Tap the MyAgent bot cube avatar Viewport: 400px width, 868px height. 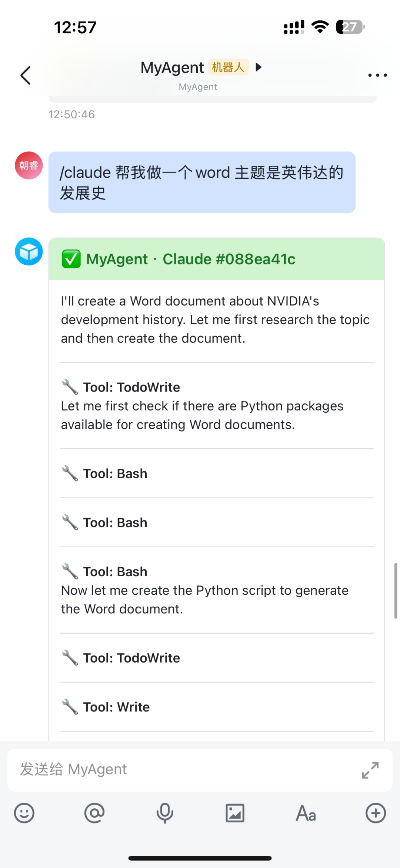29,251
